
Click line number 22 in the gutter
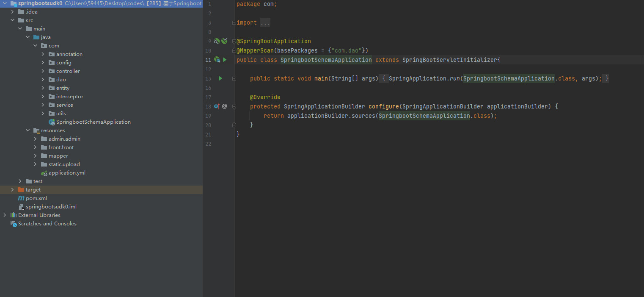coord(208,144)
